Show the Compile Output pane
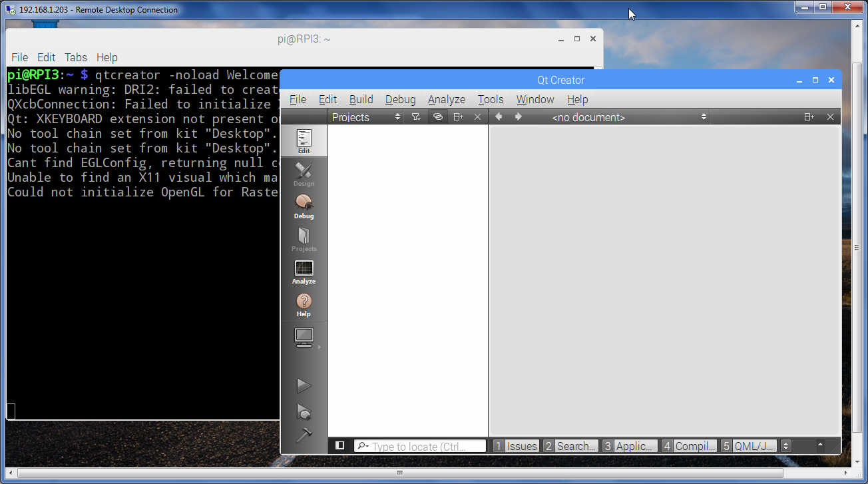 pyautogui.click(x=689, y=446)
